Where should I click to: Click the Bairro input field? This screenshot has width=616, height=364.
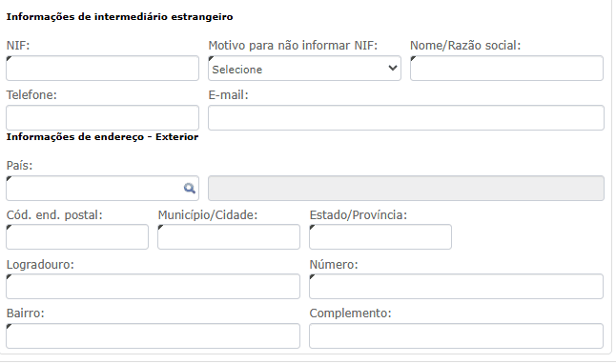[x=154, y=335]
